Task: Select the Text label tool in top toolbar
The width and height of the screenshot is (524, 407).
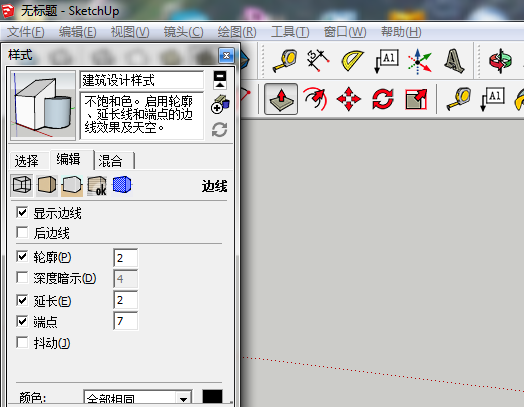Action: pyautogui.click(x=387, y=61)
